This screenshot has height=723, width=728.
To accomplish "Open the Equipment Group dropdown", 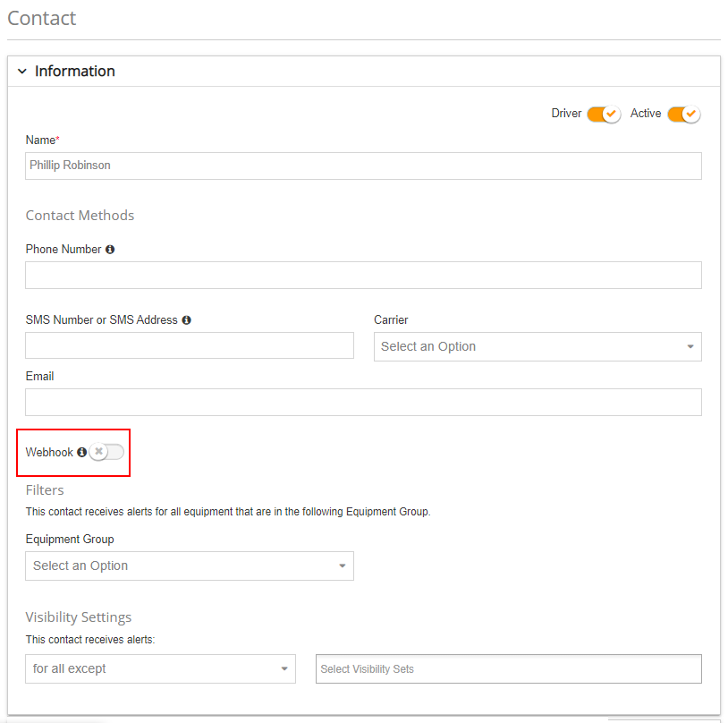I will coord(189,566).
